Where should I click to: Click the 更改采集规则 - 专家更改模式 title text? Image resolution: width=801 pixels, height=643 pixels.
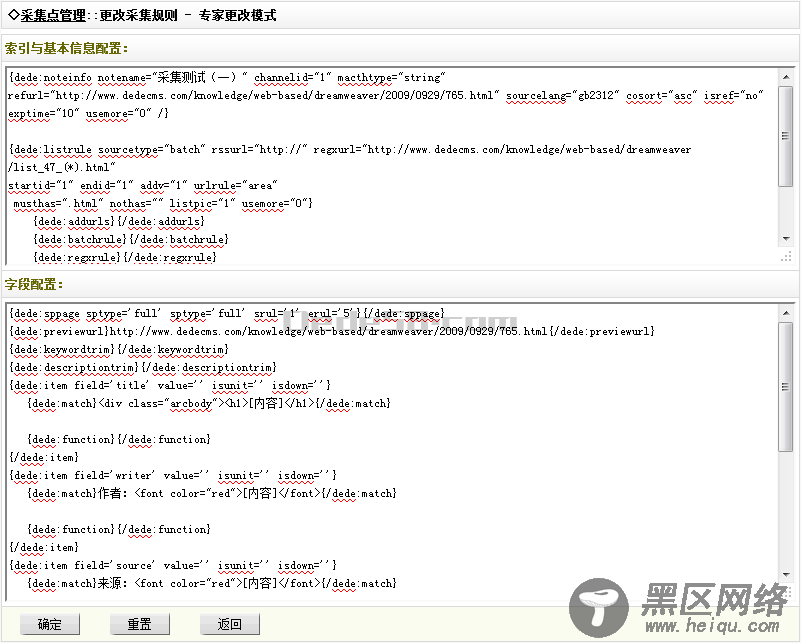pos(187,15)
